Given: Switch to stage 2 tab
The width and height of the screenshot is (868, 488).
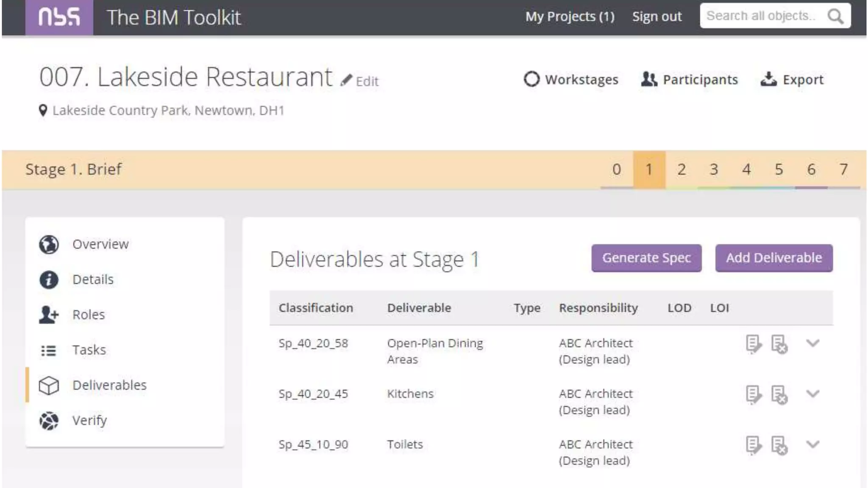Looking at the screenshot, I should (x=681, y=169).
